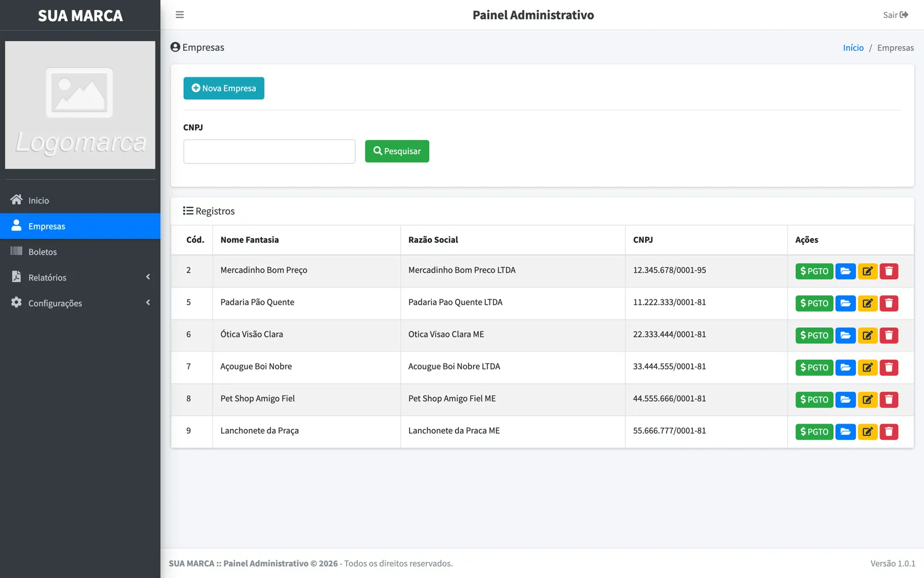Delete Açougue Boi Nobre record

(889, 368)
